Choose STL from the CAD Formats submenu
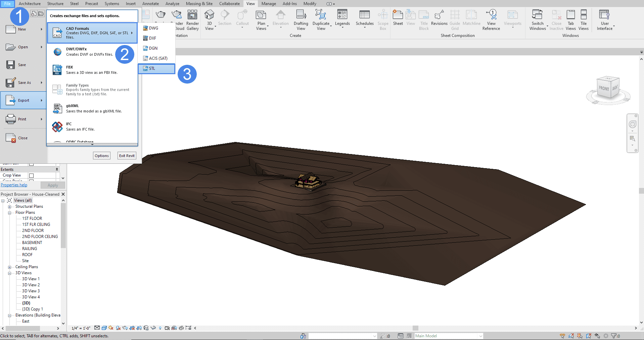 click(156, 68)
